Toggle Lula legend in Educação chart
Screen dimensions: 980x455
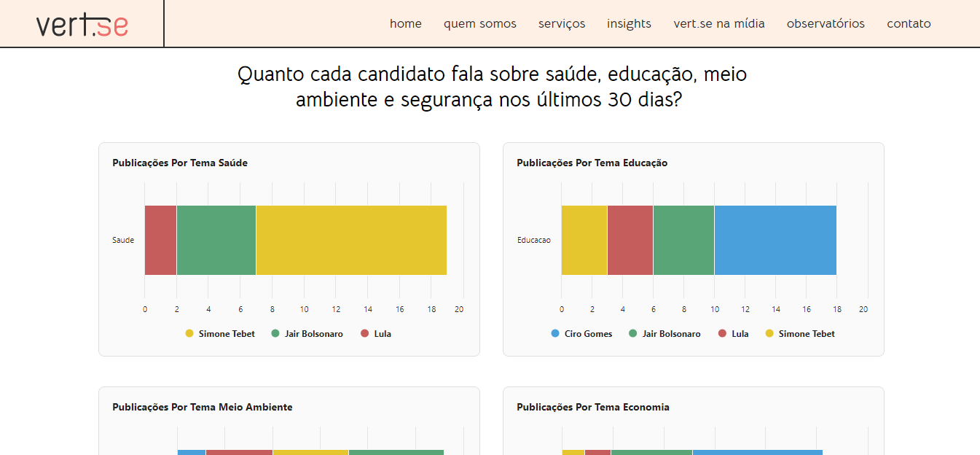733,334
